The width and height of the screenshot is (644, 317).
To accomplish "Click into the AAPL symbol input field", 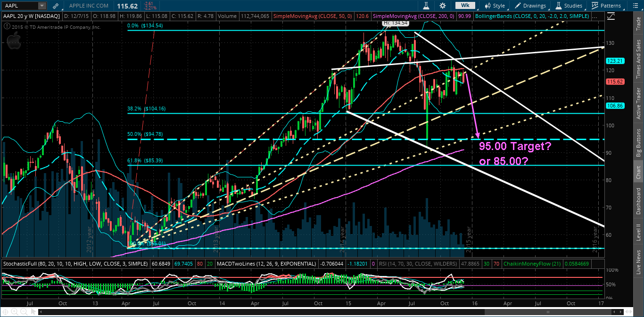I will coord(20,6).
